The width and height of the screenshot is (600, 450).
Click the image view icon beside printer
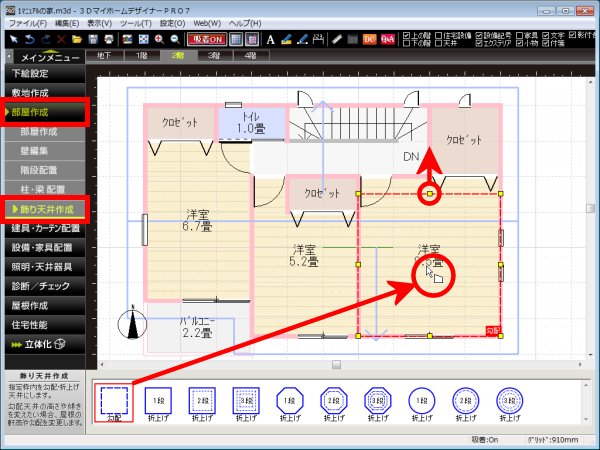point(127,39)
